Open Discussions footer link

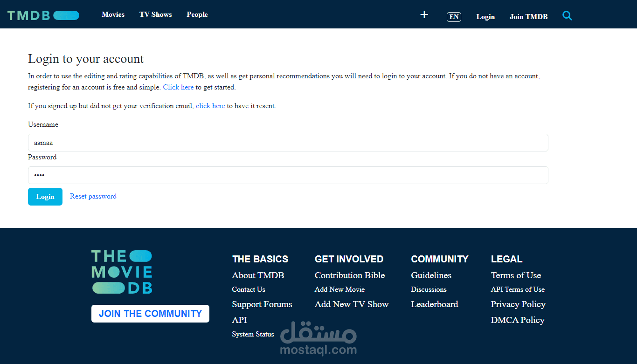tap(429, 289)
